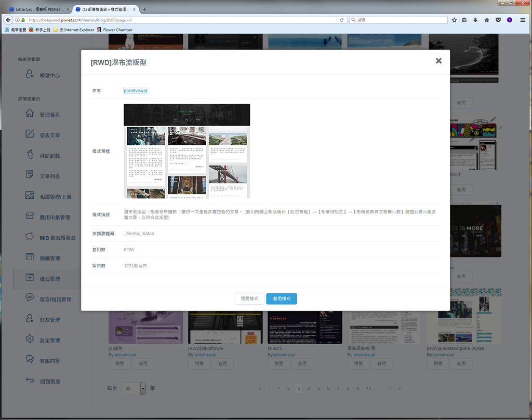
Task: Open bookmarks list toolbar icon
Action: click(x=464, y=20)
